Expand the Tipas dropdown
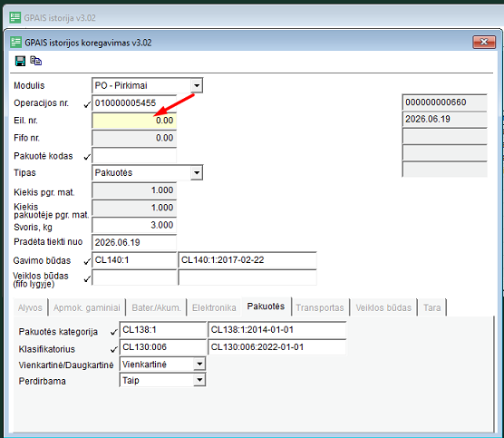This screenshot has height=438, width=504. (x=197, y=172)
